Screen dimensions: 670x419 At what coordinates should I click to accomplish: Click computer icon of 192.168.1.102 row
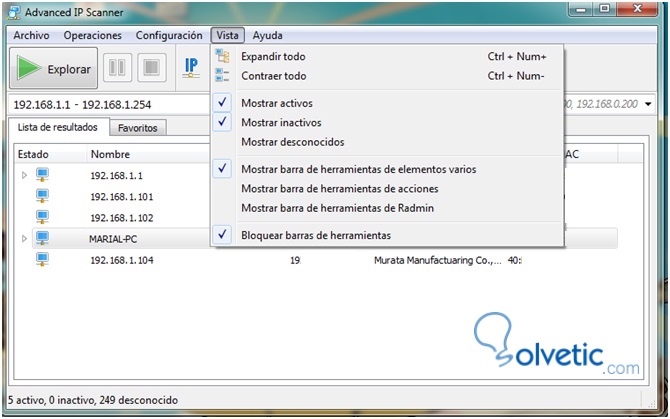[42, 217]
